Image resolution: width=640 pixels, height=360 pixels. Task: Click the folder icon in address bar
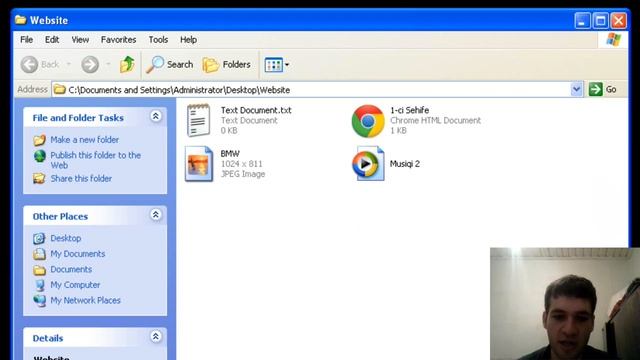click(x=60, y=89)
